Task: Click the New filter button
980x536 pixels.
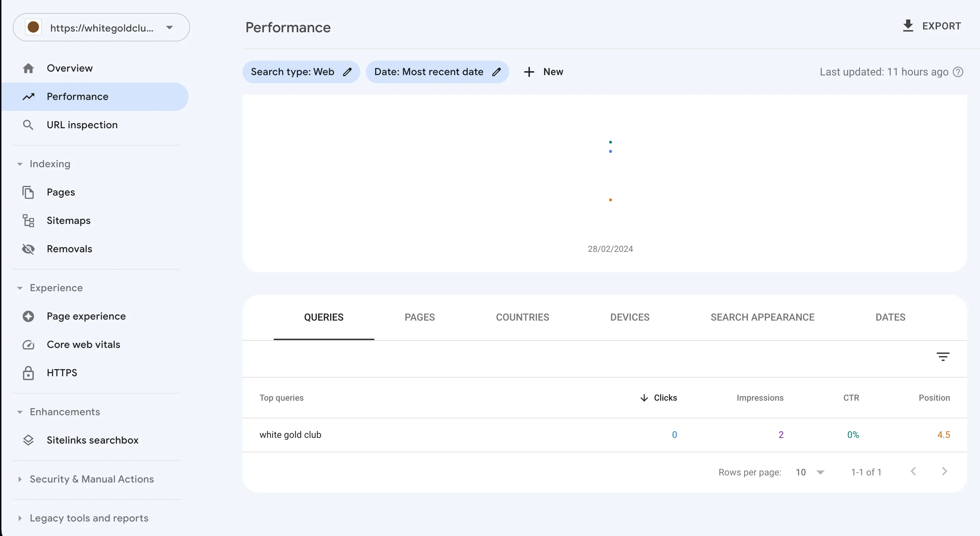Action: click(x=543, y=72)
